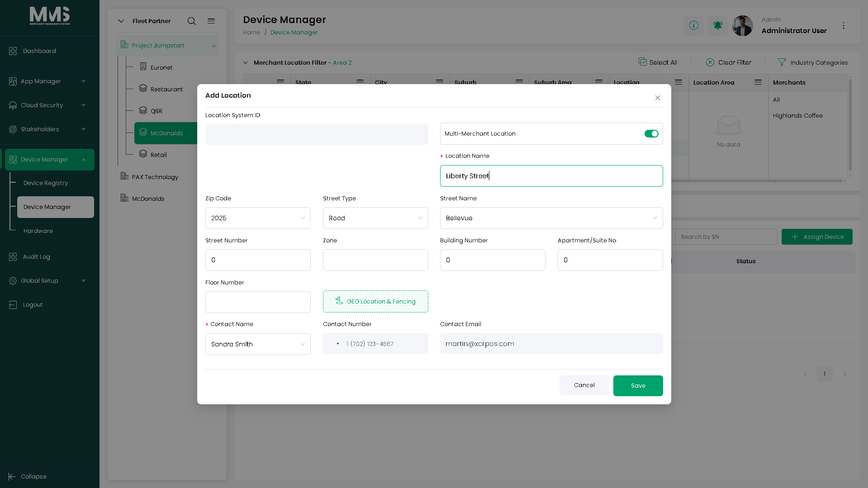Open the Street Name Bellevue dropdown
Image resolution: width=868 pixels, height=488 pixels.
pos(551,218)
